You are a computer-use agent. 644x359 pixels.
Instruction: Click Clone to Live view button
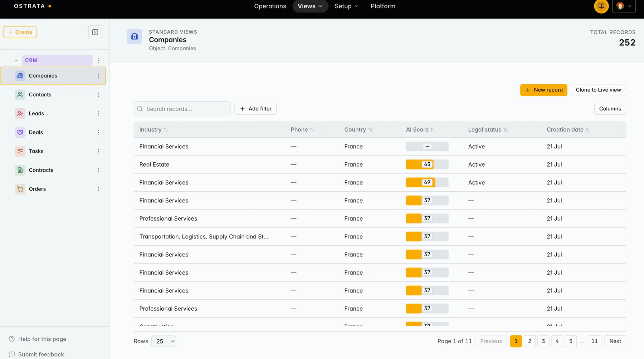tap(598, 90)
